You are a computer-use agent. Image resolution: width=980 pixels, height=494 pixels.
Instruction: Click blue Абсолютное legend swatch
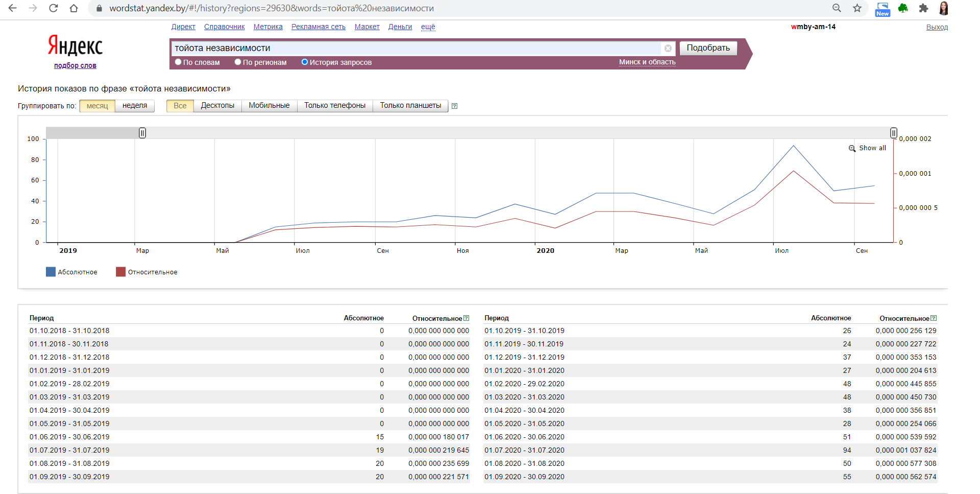click(51, 272)
